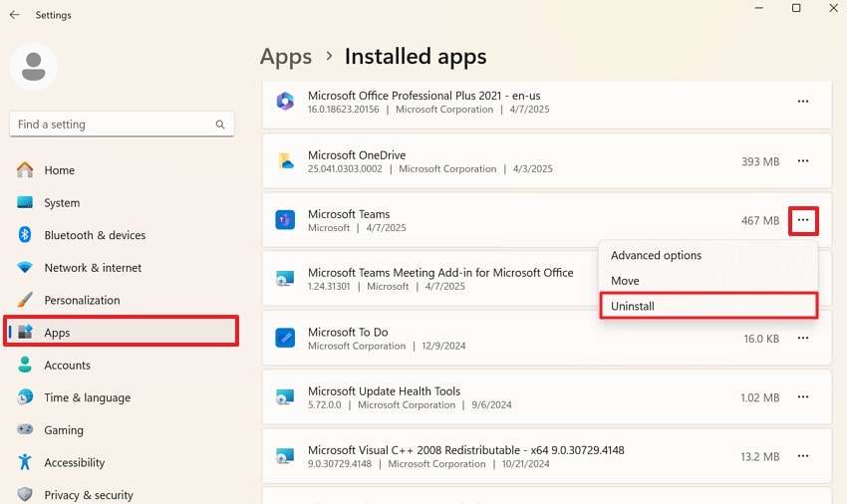This screenshot has width=847, height=504.
Task: Click the Accessibility figure icon
Action: 25,462
